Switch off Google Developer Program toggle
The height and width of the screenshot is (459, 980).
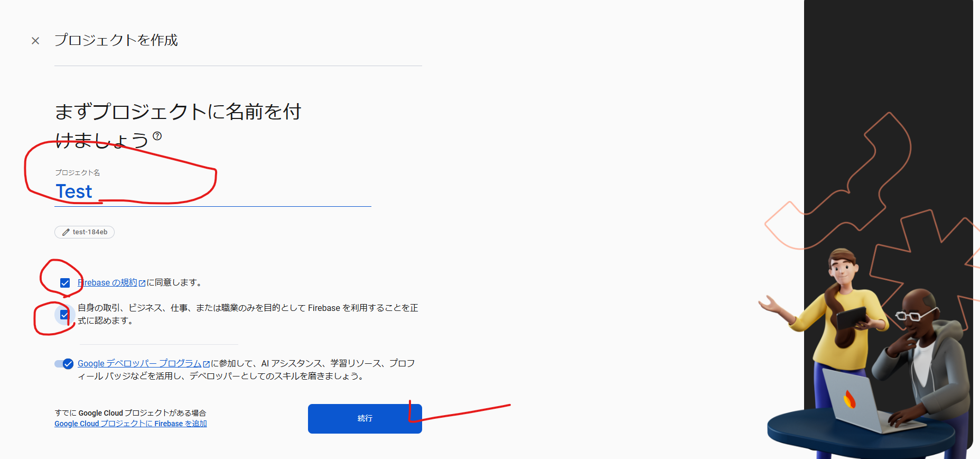64,364
